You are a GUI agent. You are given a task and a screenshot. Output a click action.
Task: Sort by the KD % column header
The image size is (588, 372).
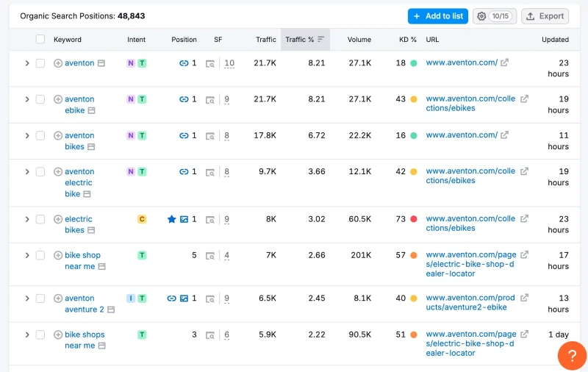click(408, 40)
